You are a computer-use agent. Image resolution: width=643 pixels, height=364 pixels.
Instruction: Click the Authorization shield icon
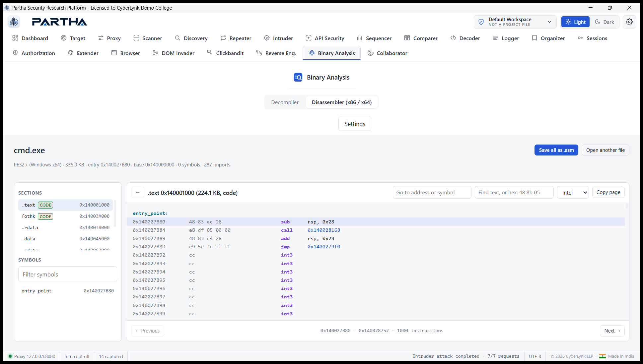[x=15, y=53]
